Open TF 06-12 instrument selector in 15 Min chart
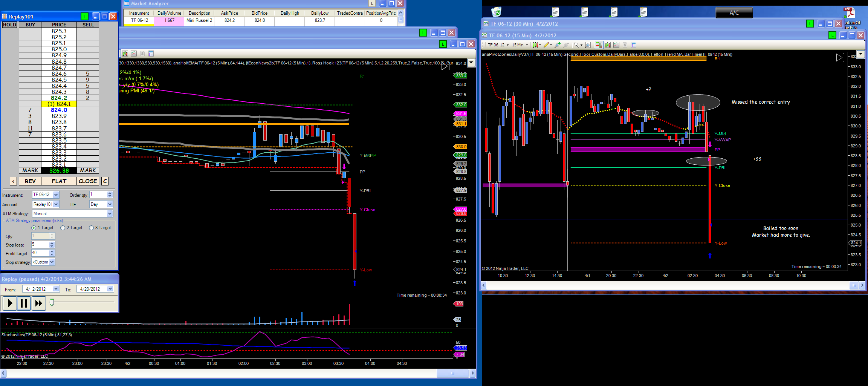The image size is (868, 386). coord(498,45)
